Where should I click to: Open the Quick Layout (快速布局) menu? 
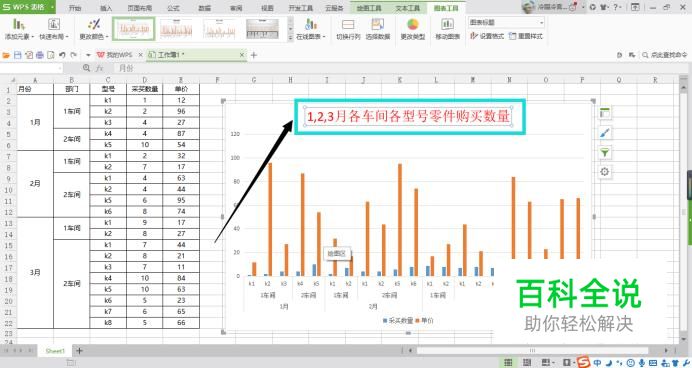click(x=54, y=29)
